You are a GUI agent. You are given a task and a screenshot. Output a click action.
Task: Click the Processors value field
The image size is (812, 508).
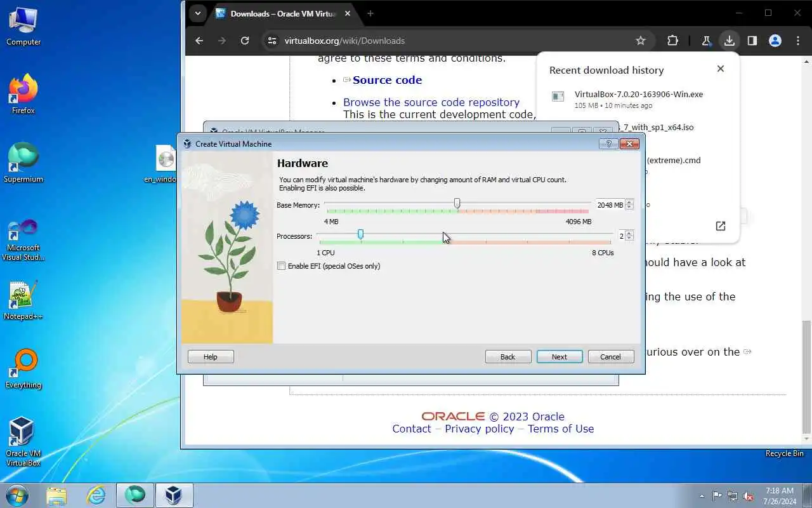[x=621, y=236]
